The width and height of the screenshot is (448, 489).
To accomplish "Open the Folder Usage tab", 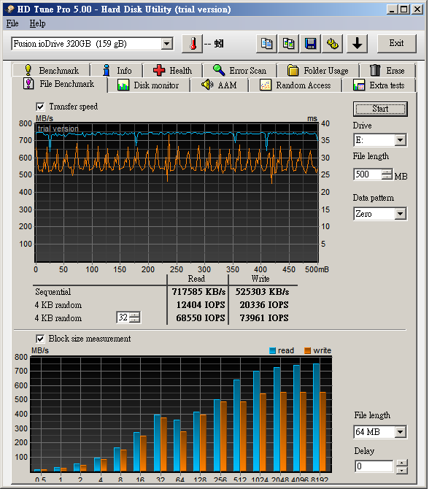I will tap(318, 71).
